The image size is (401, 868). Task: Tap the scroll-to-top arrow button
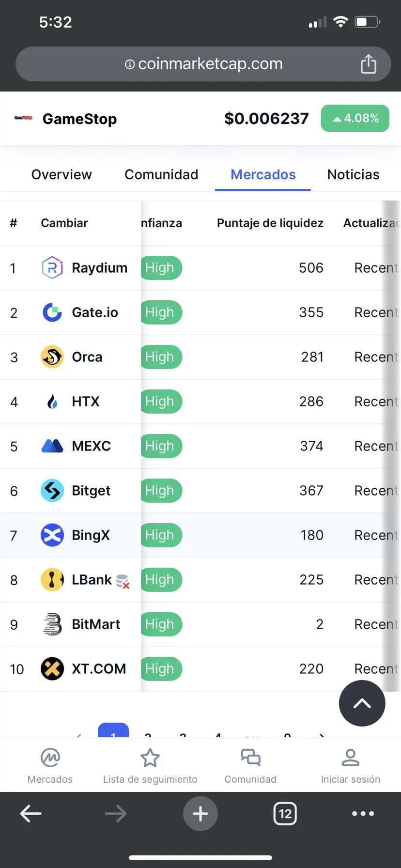click(362, 703)
